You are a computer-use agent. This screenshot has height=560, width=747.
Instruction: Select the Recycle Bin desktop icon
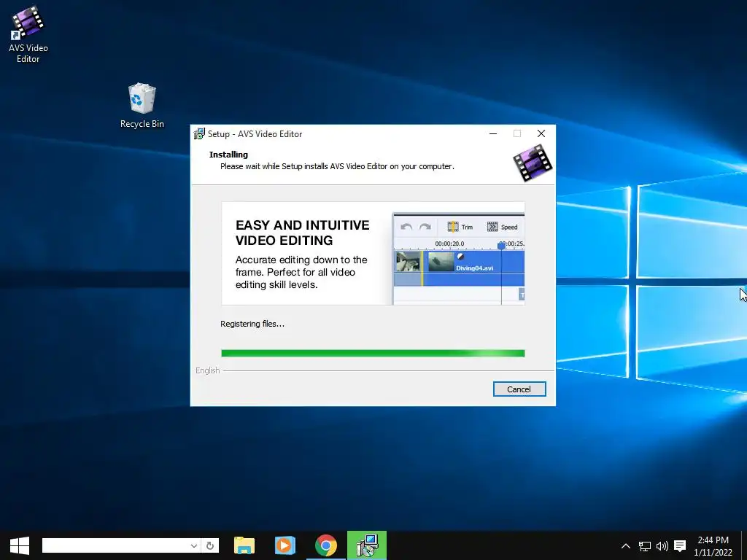click(x=142, y=106)
